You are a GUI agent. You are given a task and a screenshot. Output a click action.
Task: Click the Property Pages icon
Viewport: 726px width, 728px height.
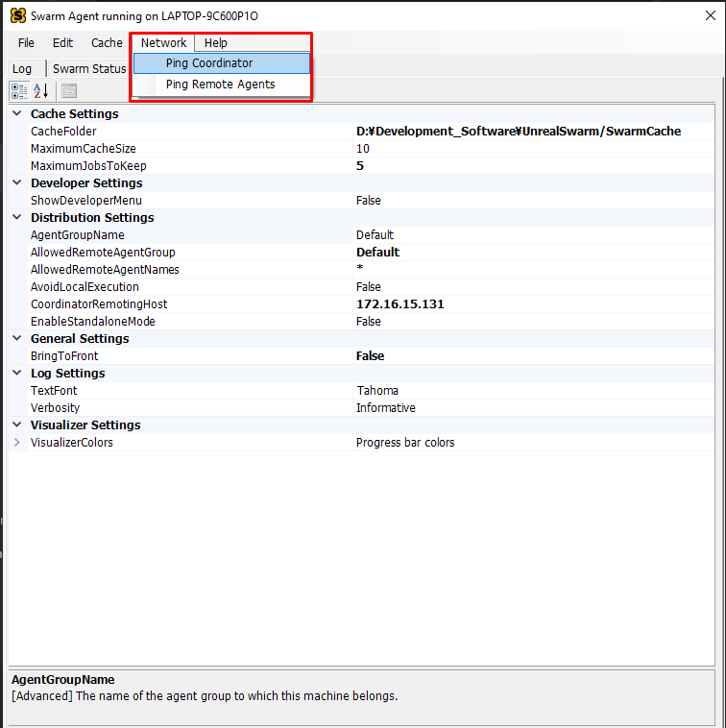[x=69, y=90]
